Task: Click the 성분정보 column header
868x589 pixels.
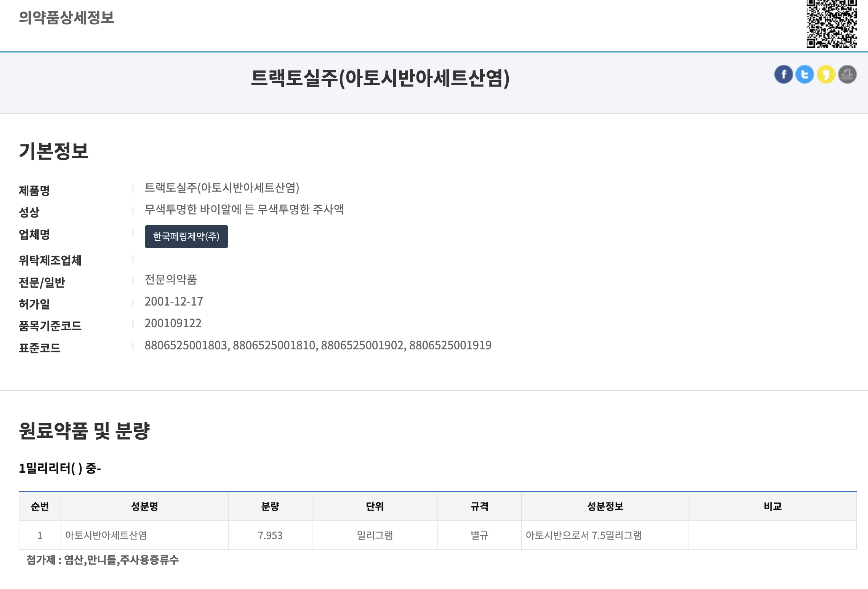Action: tap(605, 506)
